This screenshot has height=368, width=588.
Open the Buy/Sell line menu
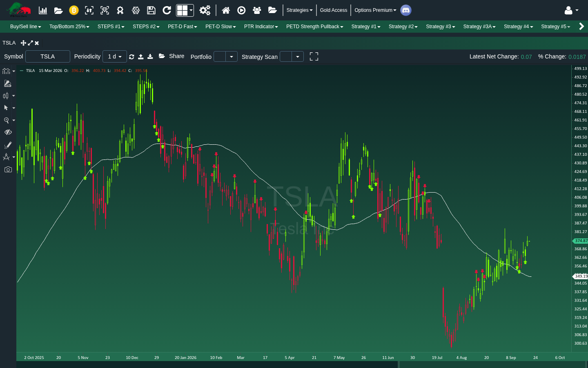pos(26,27)
